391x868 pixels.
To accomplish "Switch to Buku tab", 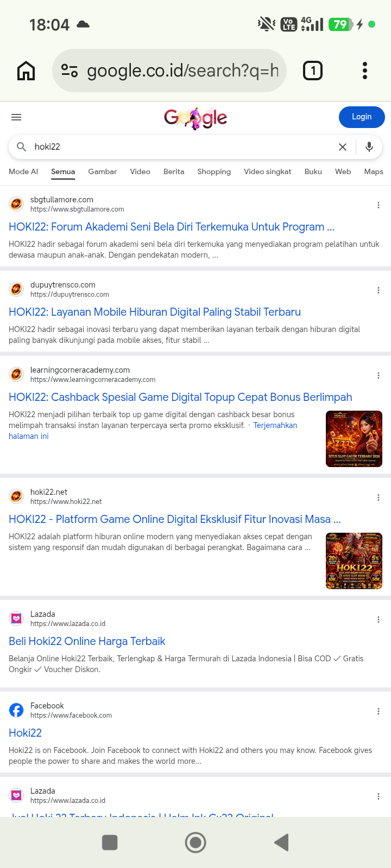I will [x=313, y=171].
